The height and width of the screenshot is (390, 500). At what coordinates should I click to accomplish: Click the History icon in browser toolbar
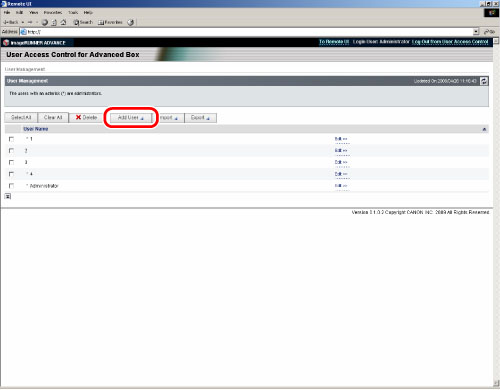(131, 22)
